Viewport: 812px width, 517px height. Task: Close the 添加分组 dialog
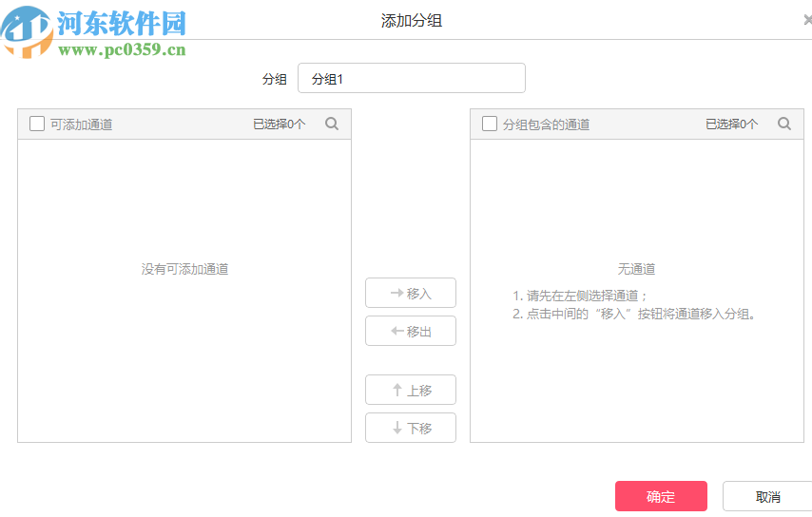[807, 20]
